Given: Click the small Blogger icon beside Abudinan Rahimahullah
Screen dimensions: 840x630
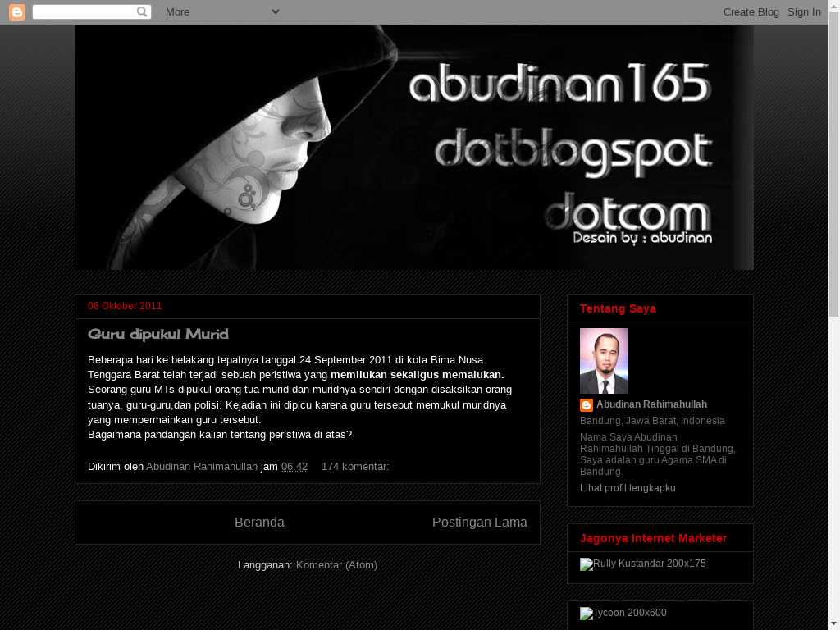Looking at the screenshot, I should coord(587,405).
